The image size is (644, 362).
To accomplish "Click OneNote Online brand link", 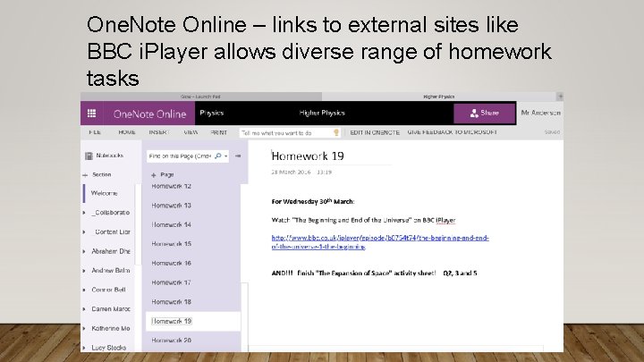I will [x=150, y=114].
